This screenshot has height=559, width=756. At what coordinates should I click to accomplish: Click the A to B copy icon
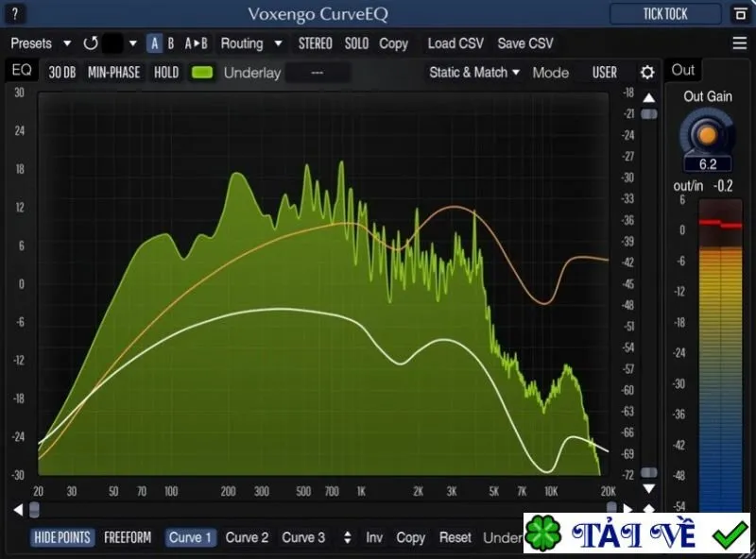click(x=197, y=43)
